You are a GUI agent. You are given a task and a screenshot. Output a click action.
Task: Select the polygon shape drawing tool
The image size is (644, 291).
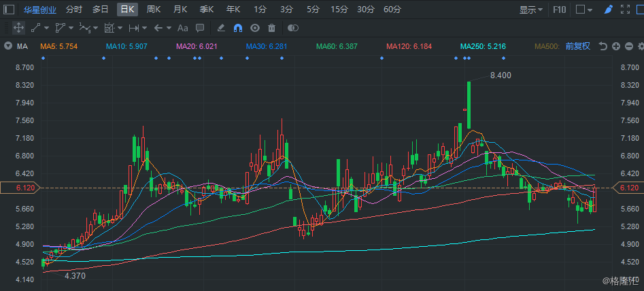tap(61, 28)
